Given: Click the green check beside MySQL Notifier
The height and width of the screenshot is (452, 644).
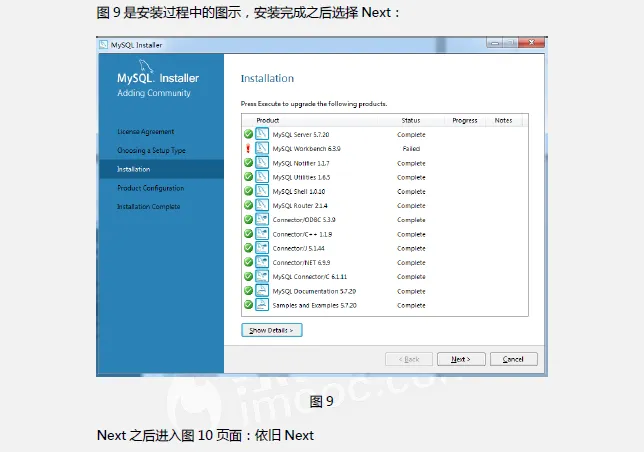Looking at the screenshot, I should [248, 163].
